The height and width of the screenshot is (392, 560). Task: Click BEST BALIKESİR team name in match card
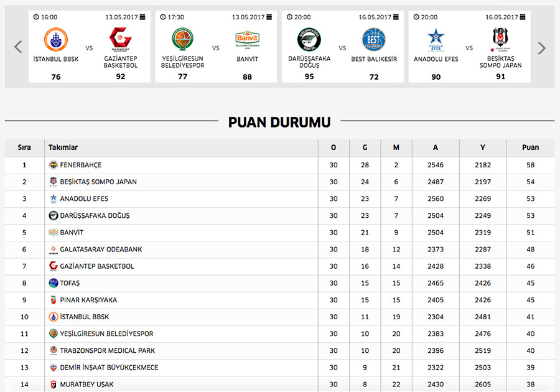pyautogui.click(x=374, y=59)
